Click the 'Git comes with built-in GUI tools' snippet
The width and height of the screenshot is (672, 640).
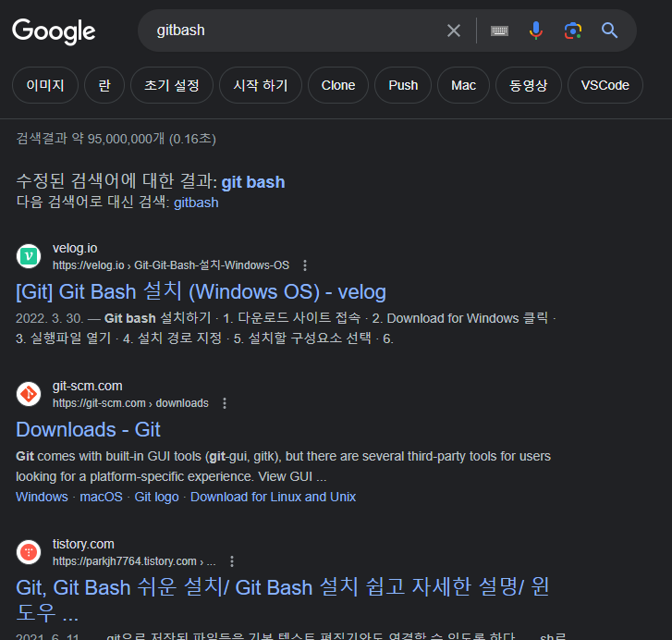coord(283,466)
